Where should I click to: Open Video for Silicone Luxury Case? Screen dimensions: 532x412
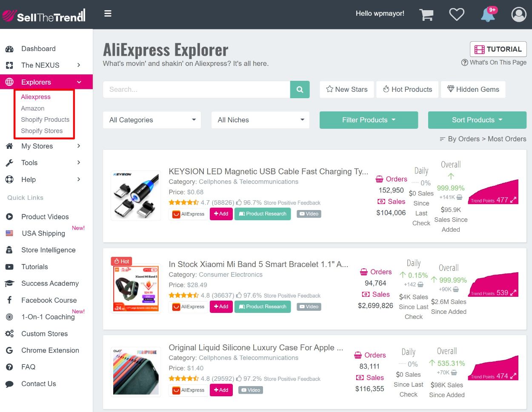[251, 390]
